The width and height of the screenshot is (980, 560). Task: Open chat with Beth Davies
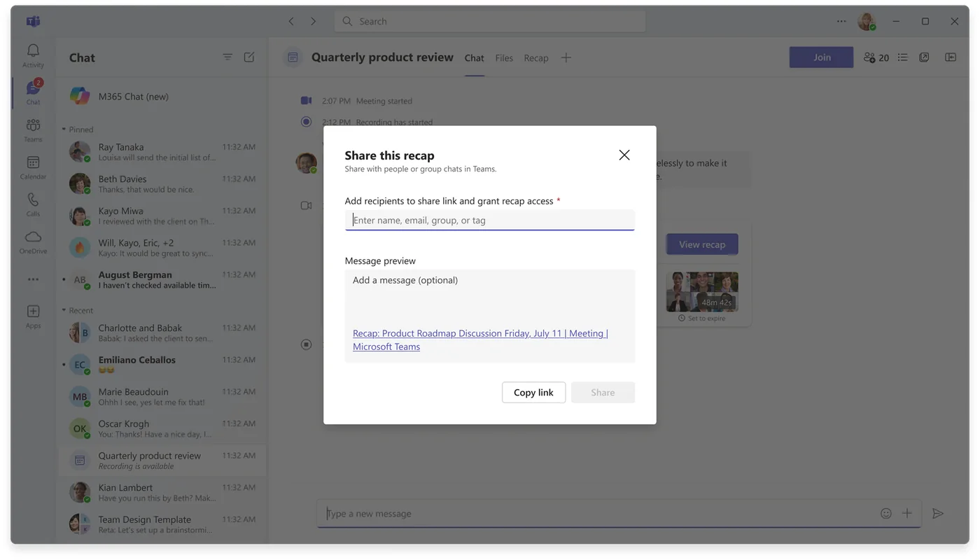tap(162, 183)
